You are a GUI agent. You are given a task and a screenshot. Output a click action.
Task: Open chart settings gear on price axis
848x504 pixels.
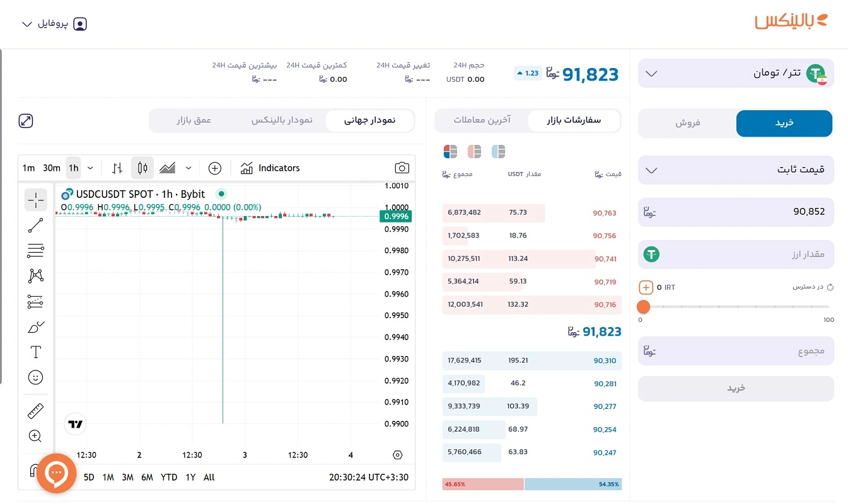pyautogui.click(x=397, y=455)
